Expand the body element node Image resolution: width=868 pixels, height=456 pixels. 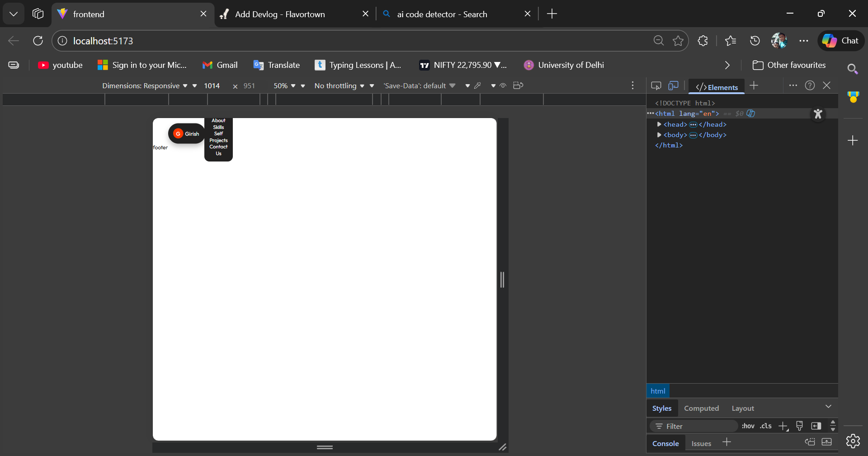[659, 135]
